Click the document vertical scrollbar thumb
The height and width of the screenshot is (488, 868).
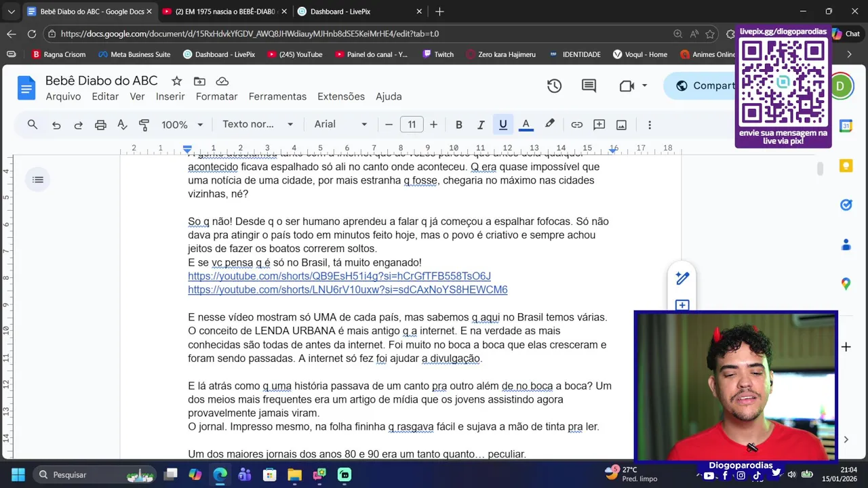point(820,169)
